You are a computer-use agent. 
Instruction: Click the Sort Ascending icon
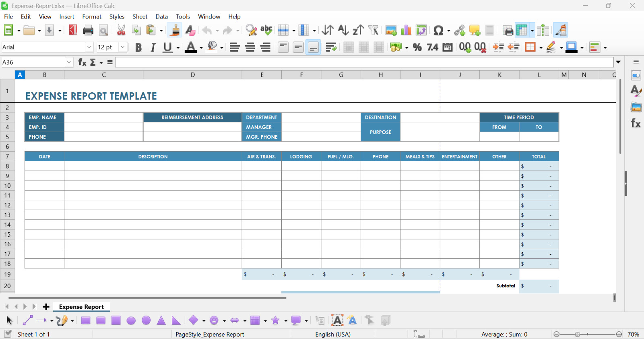[x=343, y=30]
